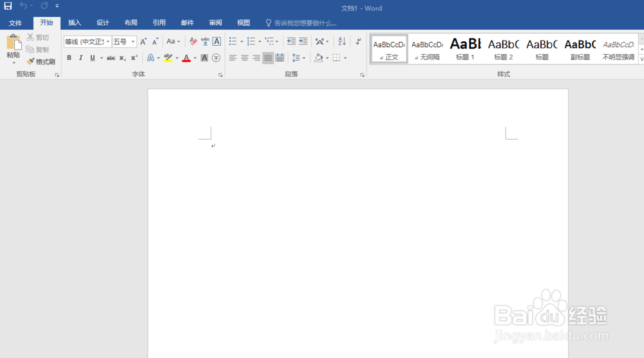Click the enclosed character icon
The height and width of the screenshot is (358, 644).
216,58
